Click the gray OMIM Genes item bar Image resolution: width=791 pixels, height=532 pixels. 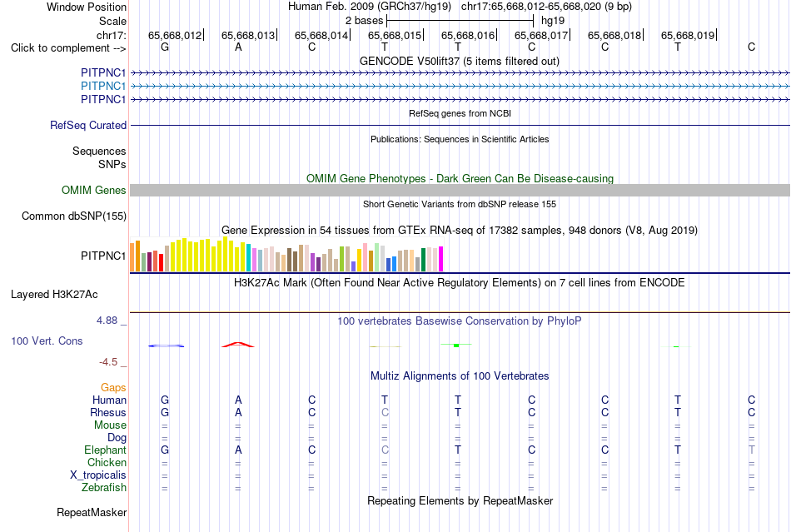click(x=460, y=190)
